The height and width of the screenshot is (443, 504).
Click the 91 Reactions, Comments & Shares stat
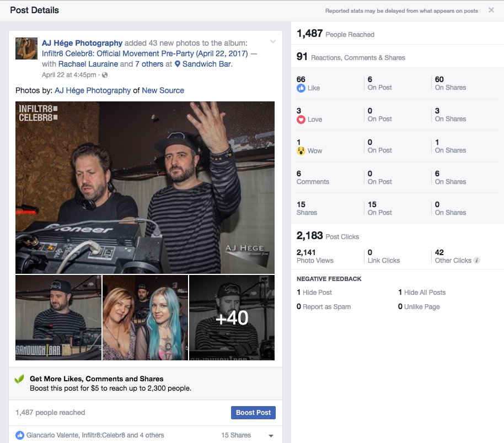(351, 57)
